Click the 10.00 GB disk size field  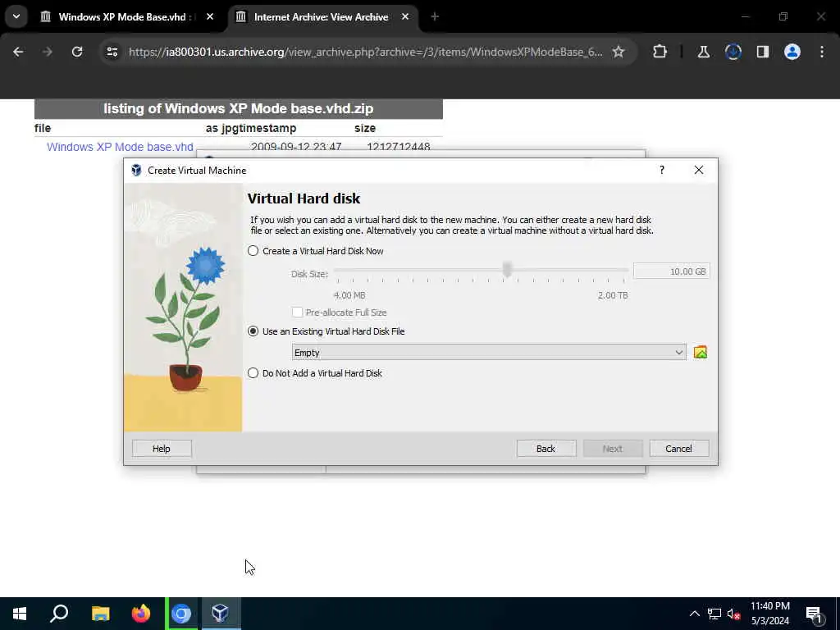point(671,272)
